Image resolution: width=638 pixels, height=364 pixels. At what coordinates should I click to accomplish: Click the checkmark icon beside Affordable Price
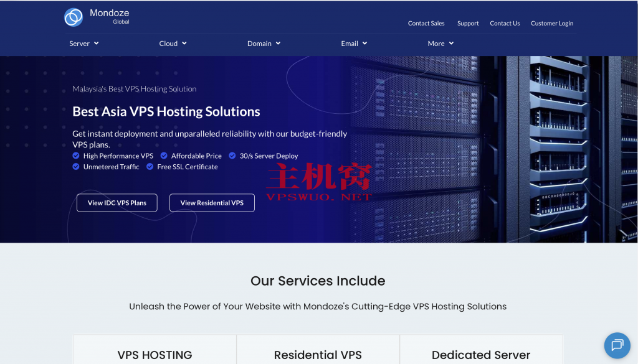coord(164,156)
